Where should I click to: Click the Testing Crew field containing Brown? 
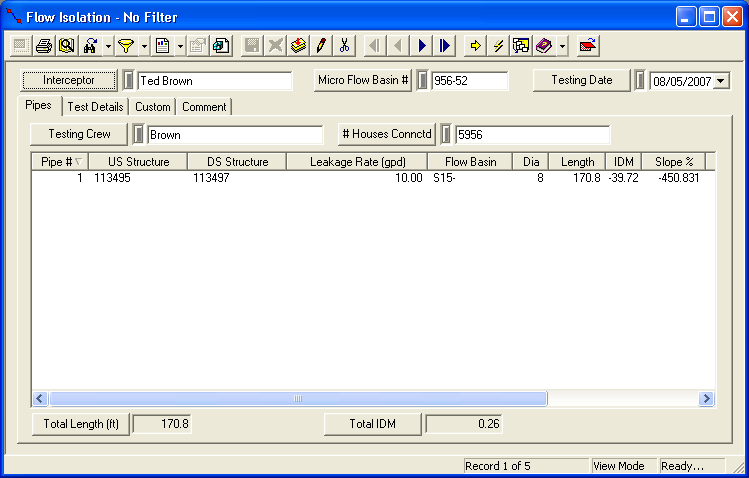235,135
